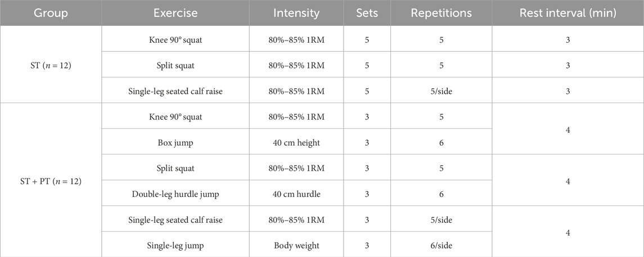Image resolution: width=644 pixels, height=257 pixels.
Task: Click the 40 cm hurdle intensity cell
Action: pos(296,194)
